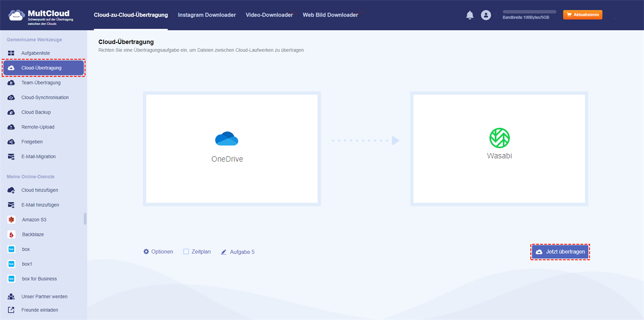Click the Backblaze flame icon

11,235
